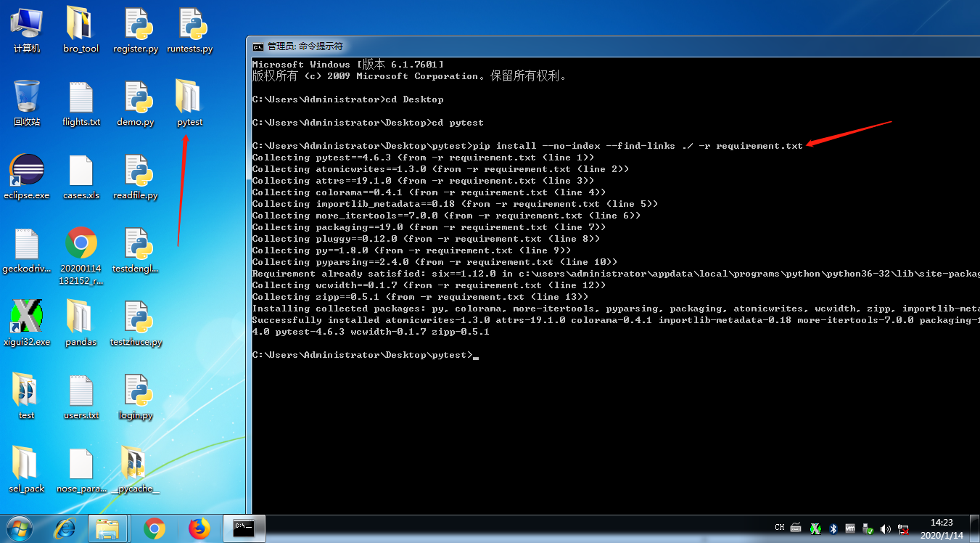Click the CH input language indicator
Screen dimensions: 980x543
pyautogui.click(x=779, y=528)
